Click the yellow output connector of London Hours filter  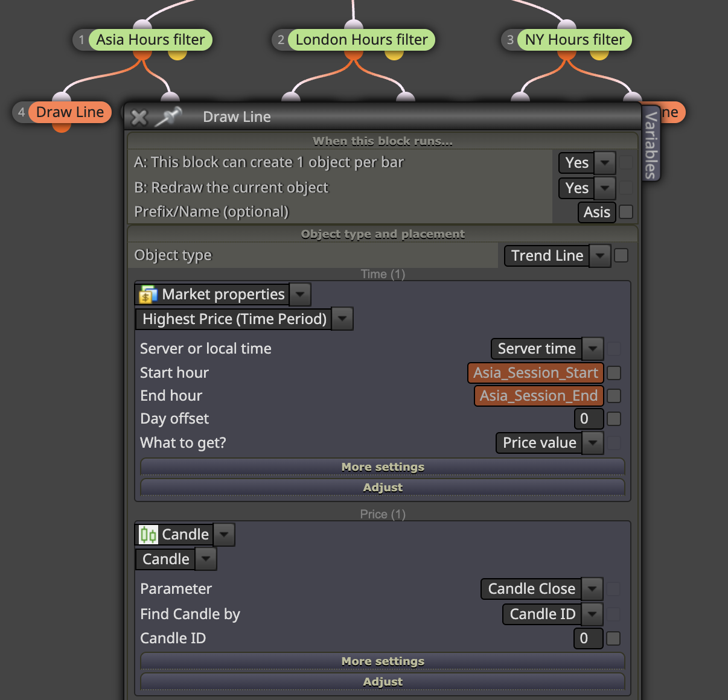(x=394, y=55)
